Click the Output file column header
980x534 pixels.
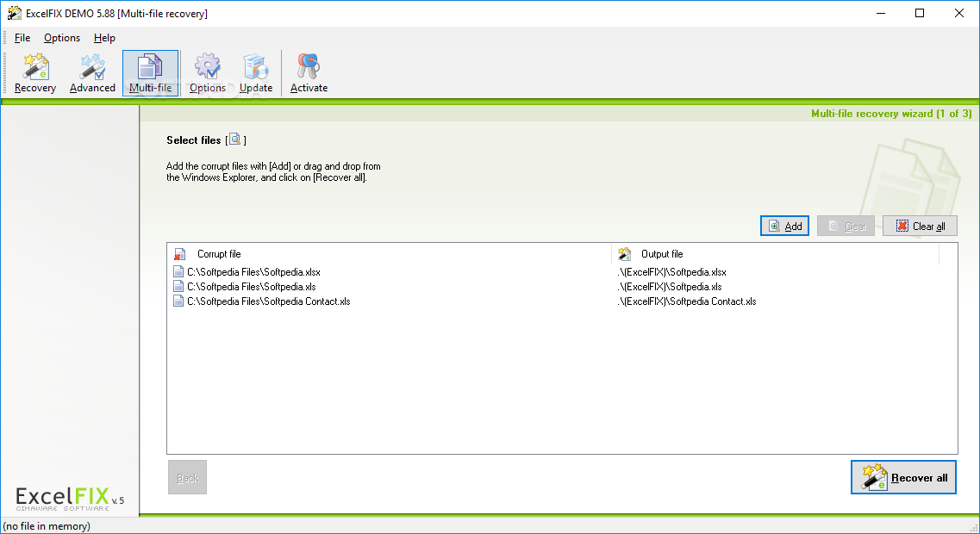click(775, 254)
